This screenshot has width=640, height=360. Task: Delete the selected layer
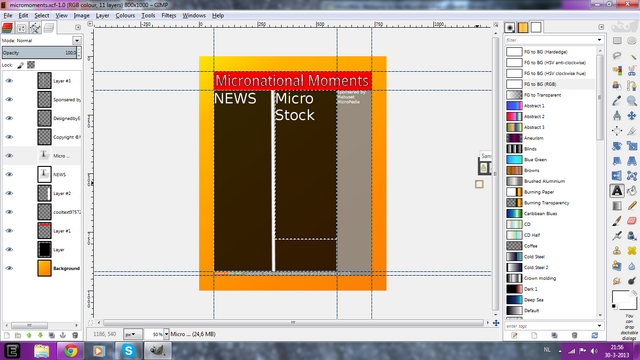pos(75,335)
